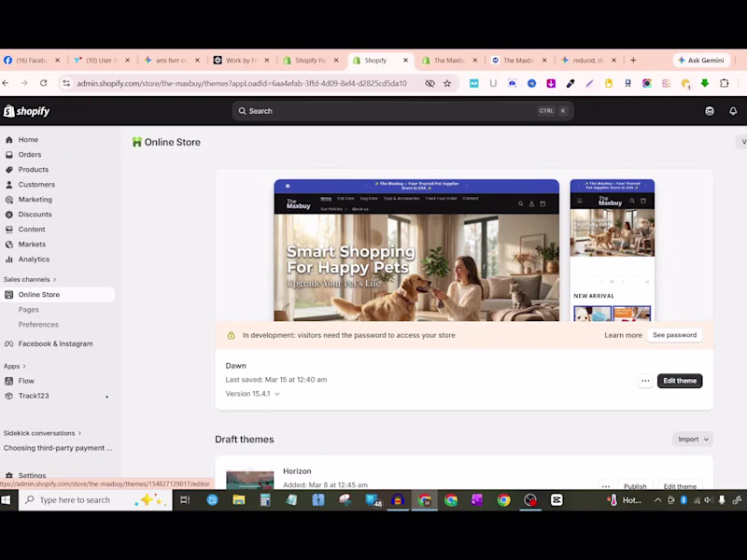Click the Shopify logo in the header
Viewport: 747px width, 560px height.
pyautogui.click(x=27, y=111)
